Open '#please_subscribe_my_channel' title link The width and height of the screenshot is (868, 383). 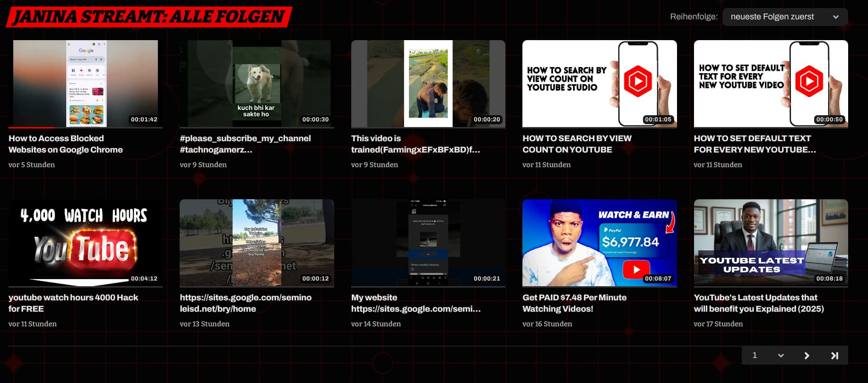click(245, 144)
